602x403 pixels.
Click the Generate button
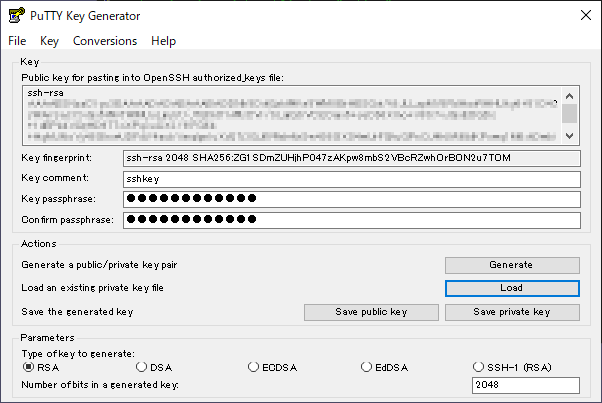[x=512, y=265]
